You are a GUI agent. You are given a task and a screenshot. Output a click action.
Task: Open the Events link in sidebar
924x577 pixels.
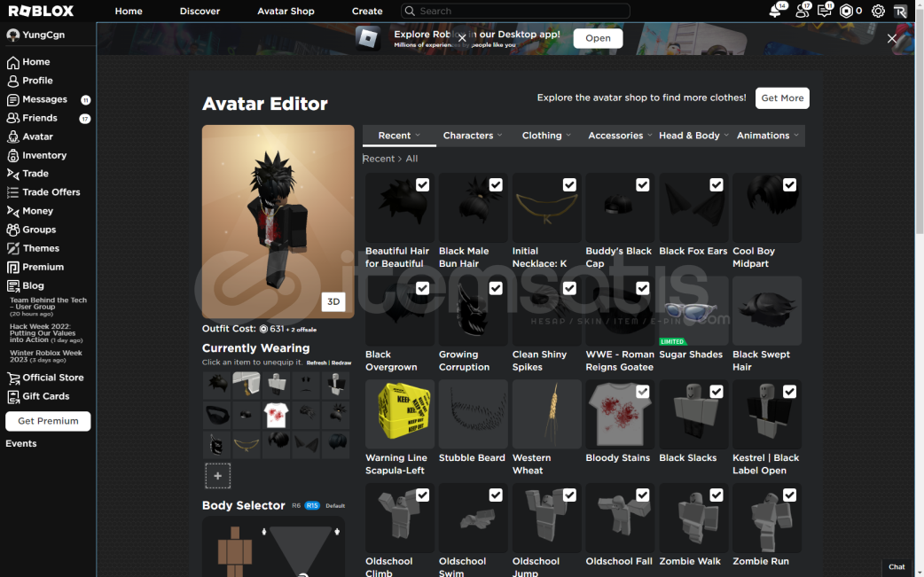[x=21, y=444]
